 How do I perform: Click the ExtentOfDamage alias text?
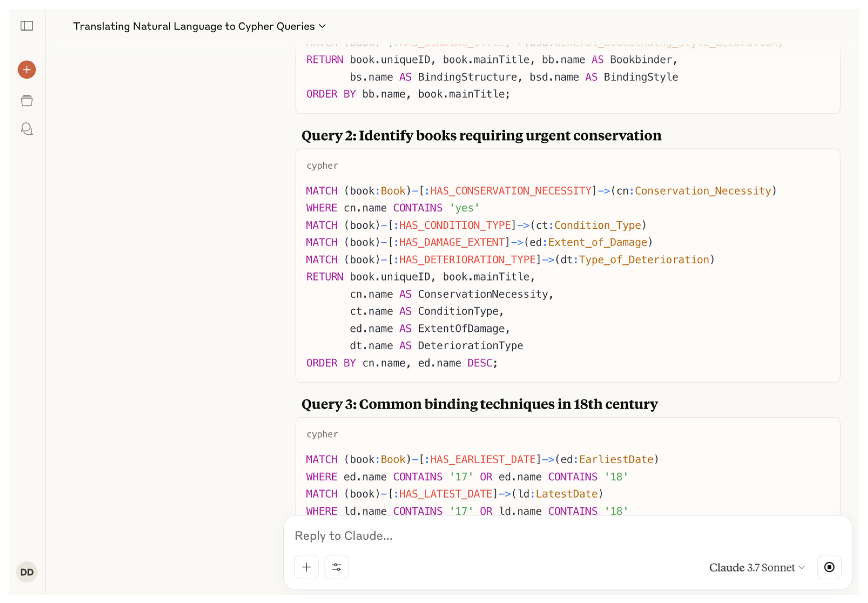[x=461, y=328]
